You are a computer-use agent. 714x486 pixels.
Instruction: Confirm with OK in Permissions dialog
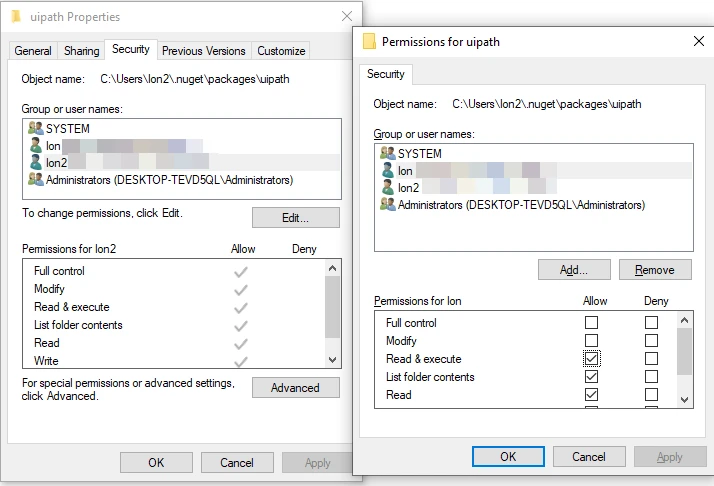point(508,456)
